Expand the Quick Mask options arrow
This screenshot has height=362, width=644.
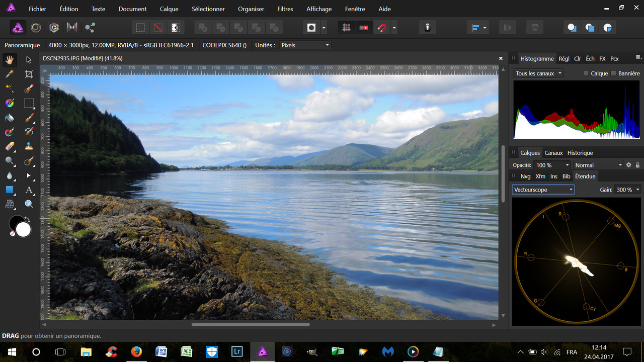(324, 28)
